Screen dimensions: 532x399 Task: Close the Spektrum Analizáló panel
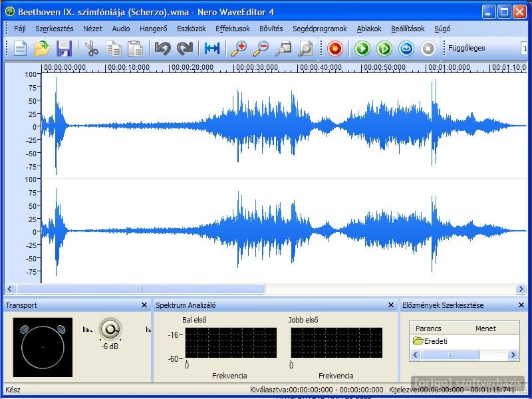(x=391, y=305)
